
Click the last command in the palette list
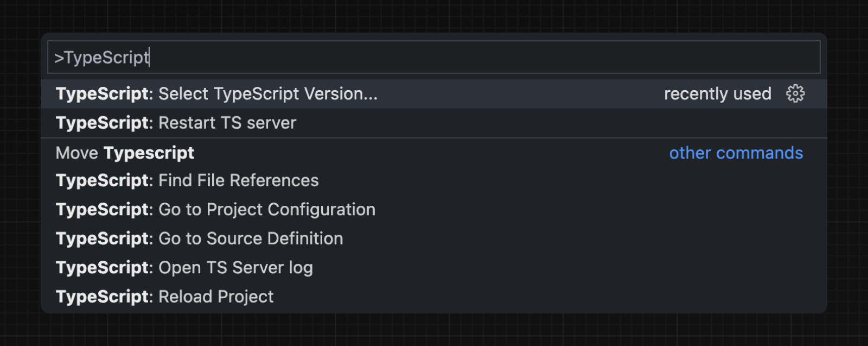(164, 297)
